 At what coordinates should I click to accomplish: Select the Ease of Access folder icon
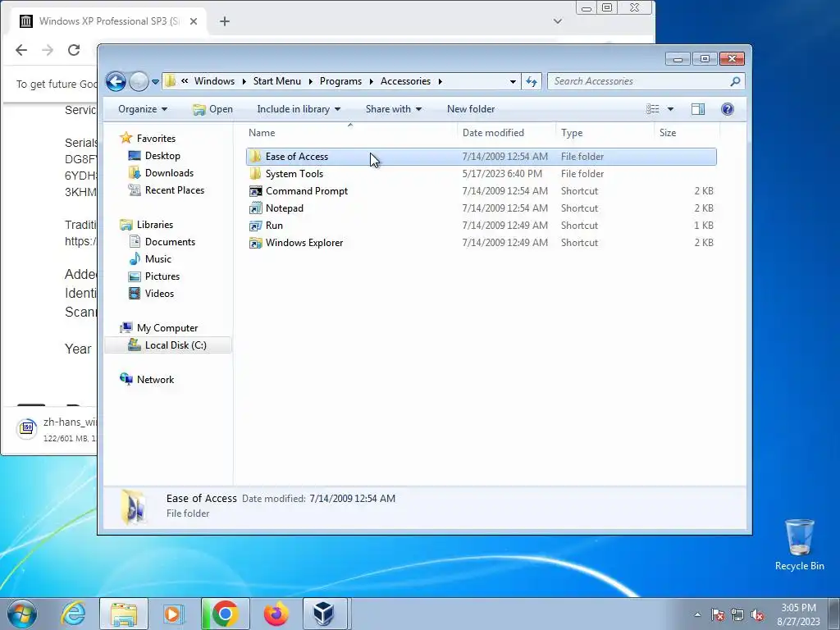click(256, 157)
